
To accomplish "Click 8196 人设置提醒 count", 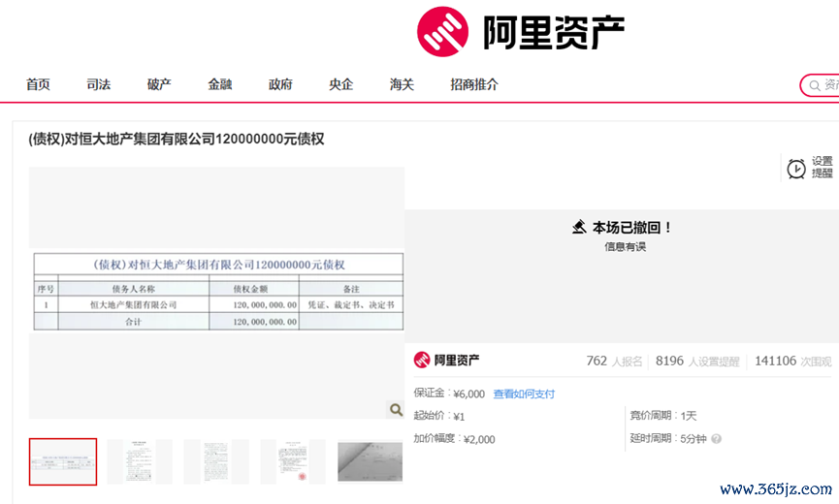I will [x=697, y=362].
